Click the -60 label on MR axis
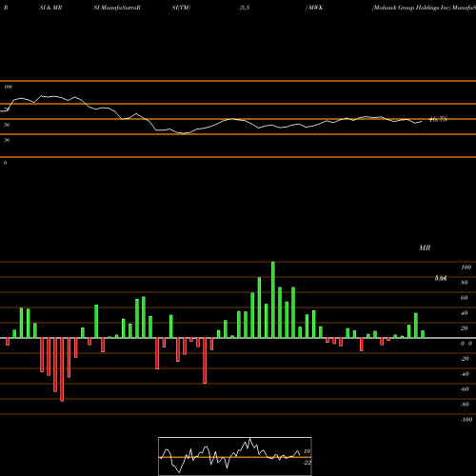This screenshot has height=476, width=476. 465,389
